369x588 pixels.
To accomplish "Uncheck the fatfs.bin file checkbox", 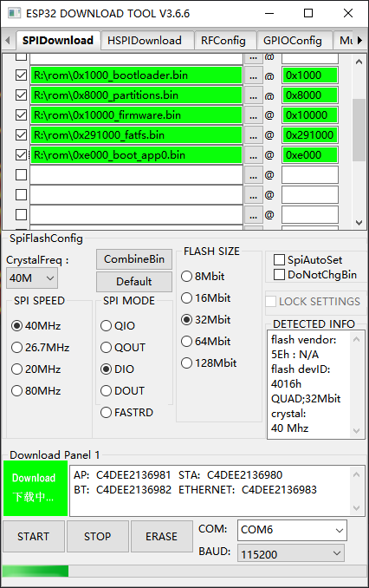I will [x=21, y=135].
